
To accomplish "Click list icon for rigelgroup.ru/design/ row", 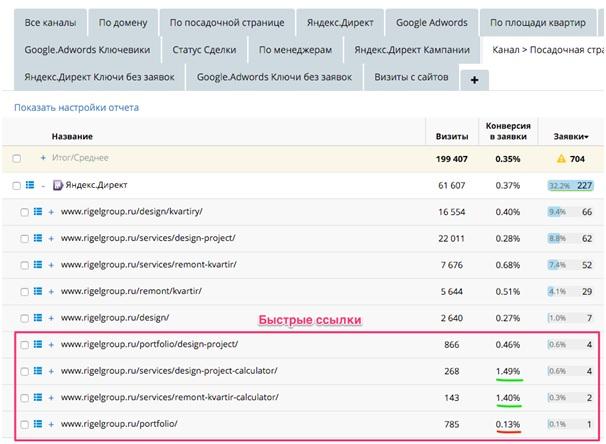I will pos(37,318).
